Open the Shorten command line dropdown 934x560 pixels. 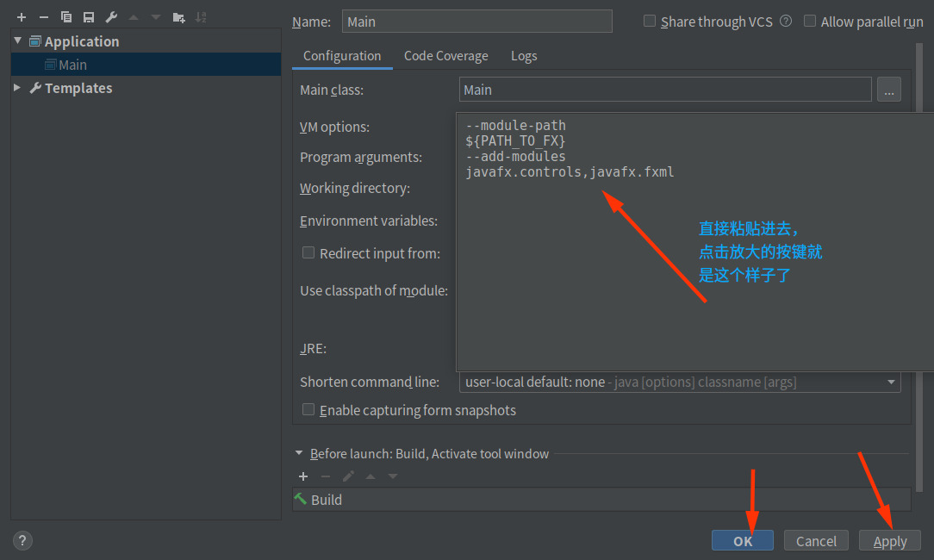[891, 382]
